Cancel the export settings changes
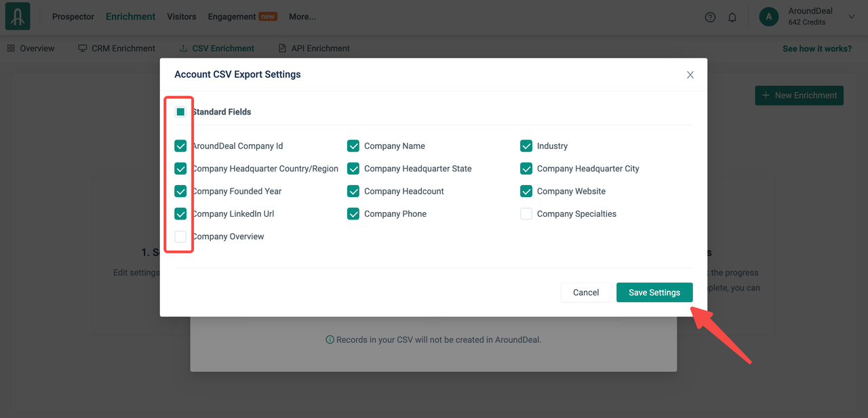The image size is (868, 418). click(x=585, y=293)
